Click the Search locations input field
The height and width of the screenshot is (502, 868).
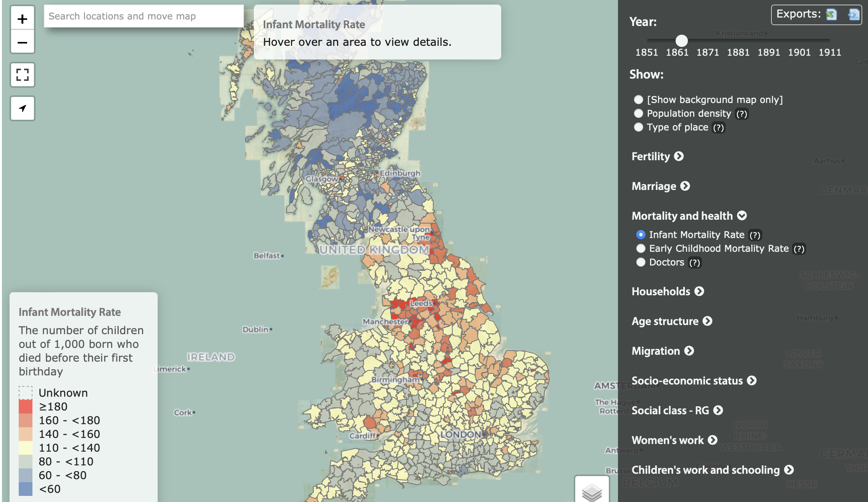(144, 16)
